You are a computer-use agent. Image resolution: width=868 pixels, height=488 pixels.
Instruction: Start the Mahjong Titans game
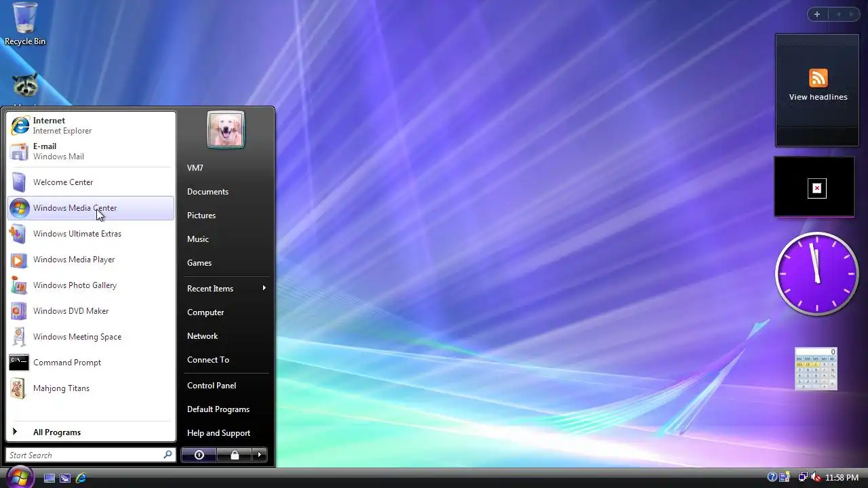tap(90, 388)
